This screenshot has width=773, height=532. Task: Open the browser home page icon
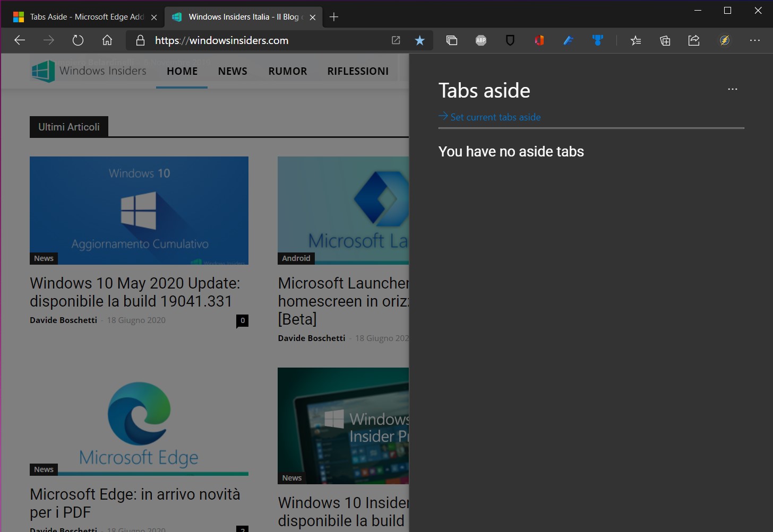pos(107,40)
